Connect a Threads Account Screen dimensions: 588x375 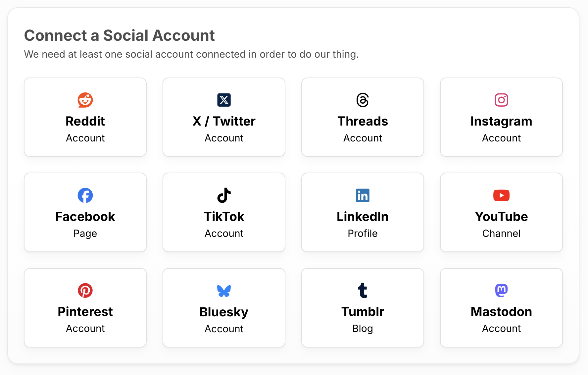[363, 117]
